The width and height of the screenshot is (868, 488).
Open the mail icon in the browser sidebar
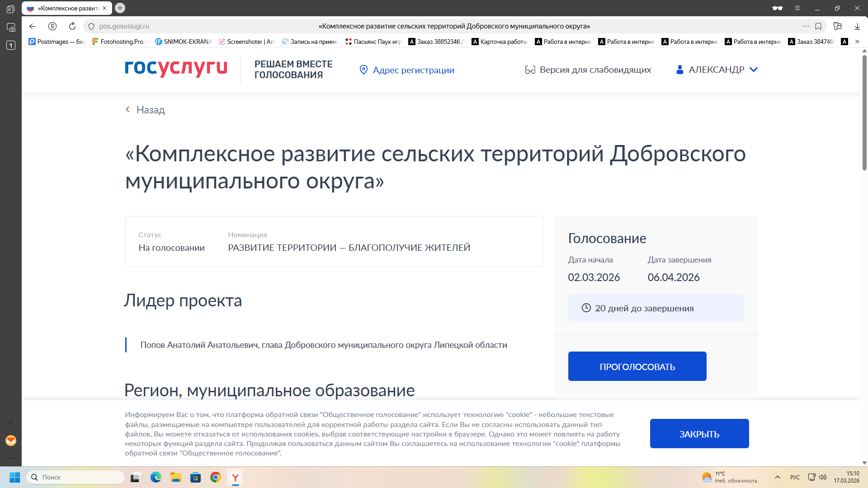[11, 441]
